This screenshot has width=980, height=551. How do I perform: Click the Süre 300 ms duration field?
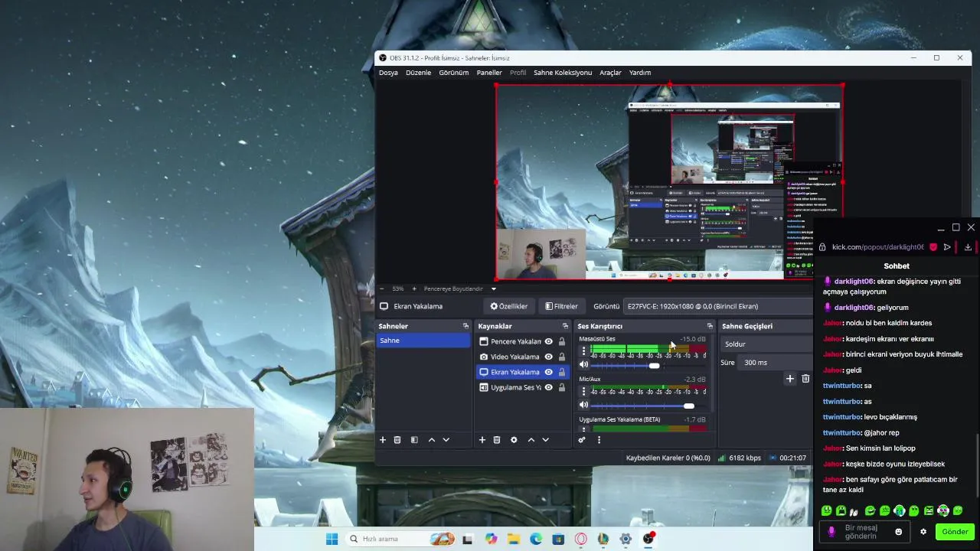(777, 363)
